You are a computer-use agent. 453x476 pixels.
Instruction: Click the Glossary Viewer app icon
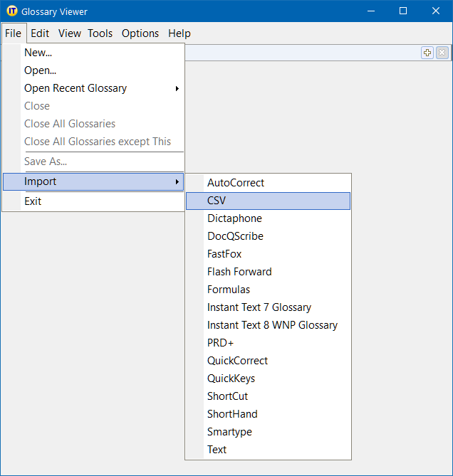(x=11, y=11)
